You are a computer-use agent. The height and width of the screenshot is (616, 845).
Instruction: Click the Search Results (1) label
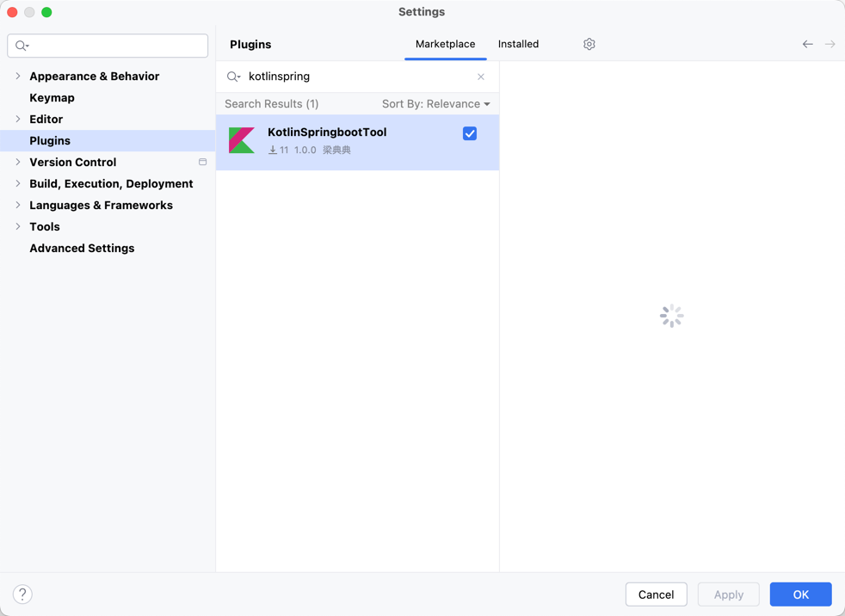pyautogui.click(x=272, y=104)
